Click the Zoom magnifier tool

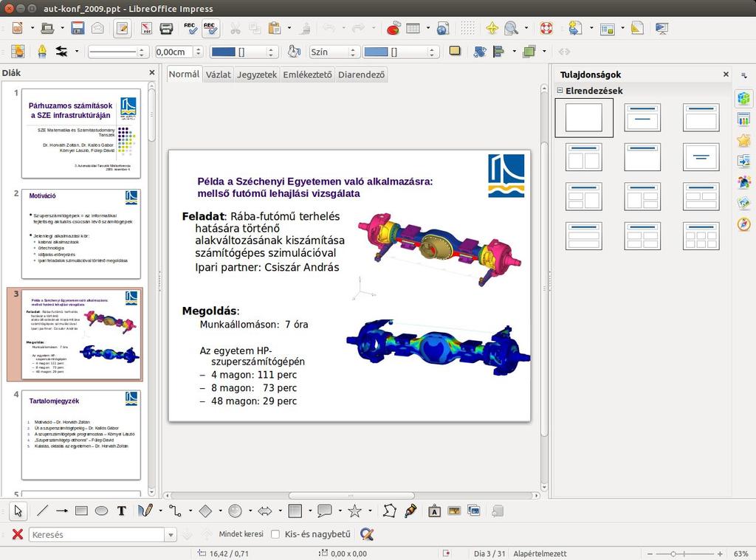pos(511,29)
